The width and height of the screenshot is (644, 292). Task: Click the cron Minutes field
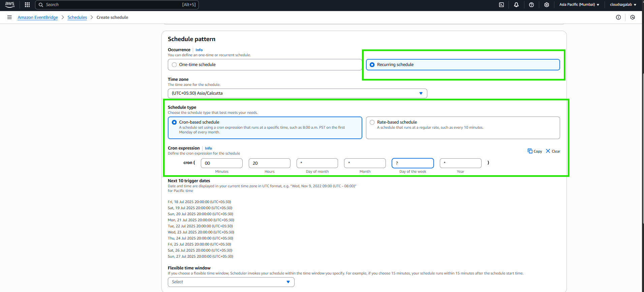click(x=222, y=163)
